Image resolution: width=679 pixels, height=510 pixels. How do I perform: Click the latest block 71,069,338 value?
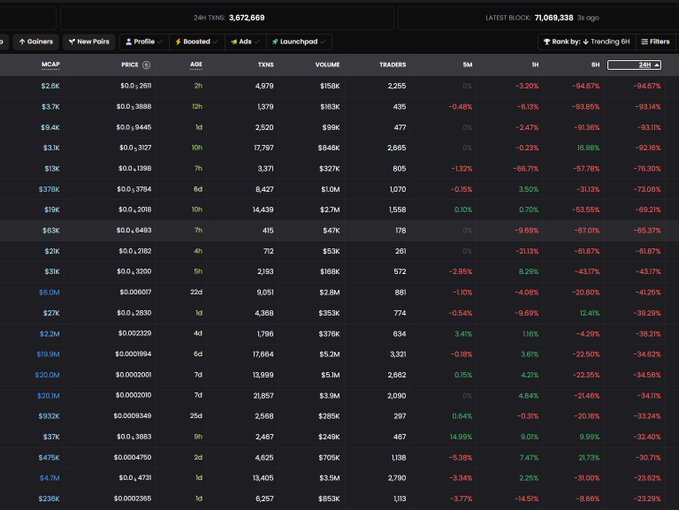[x=553, y=18]
